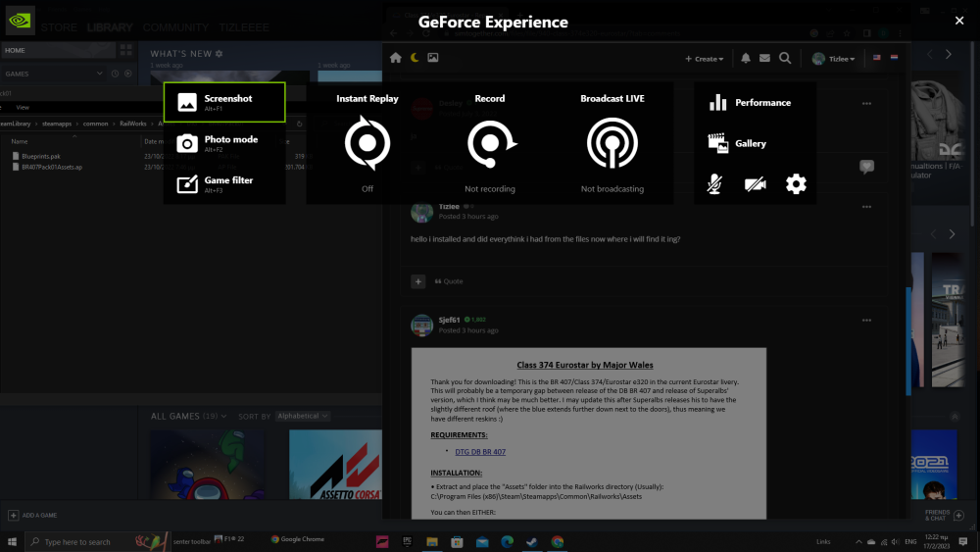Click multiquote plus under Tizlee's post

418,281
